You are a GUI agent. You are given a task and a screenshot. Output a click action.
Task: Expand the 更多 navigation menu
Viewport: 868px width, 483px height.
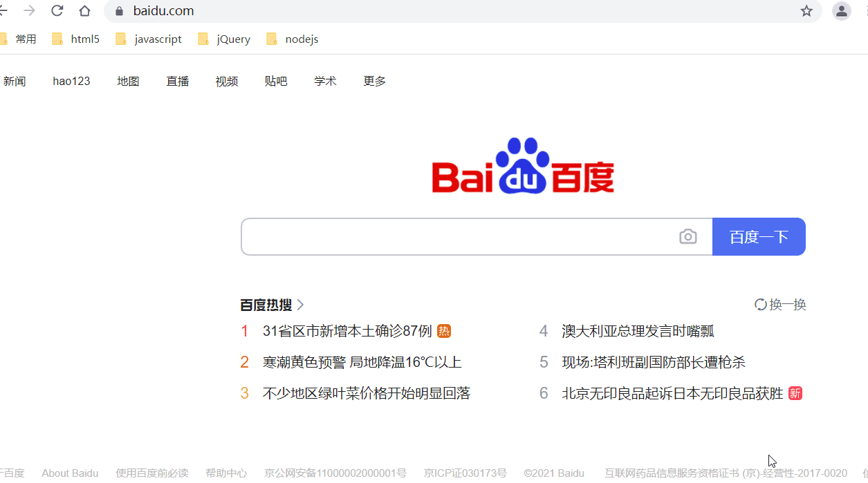click(375, 82)
